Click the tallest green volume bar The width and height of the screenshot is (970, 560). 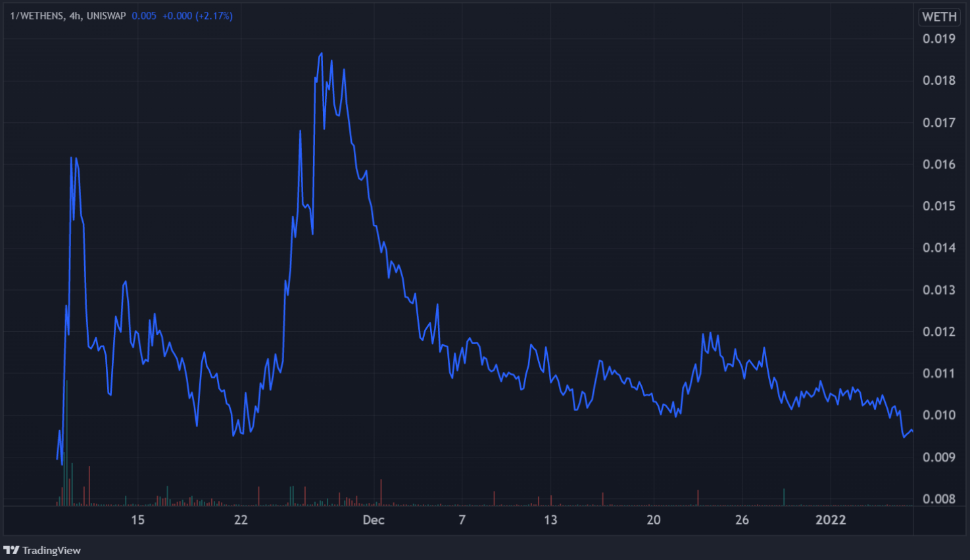(66, 443)
